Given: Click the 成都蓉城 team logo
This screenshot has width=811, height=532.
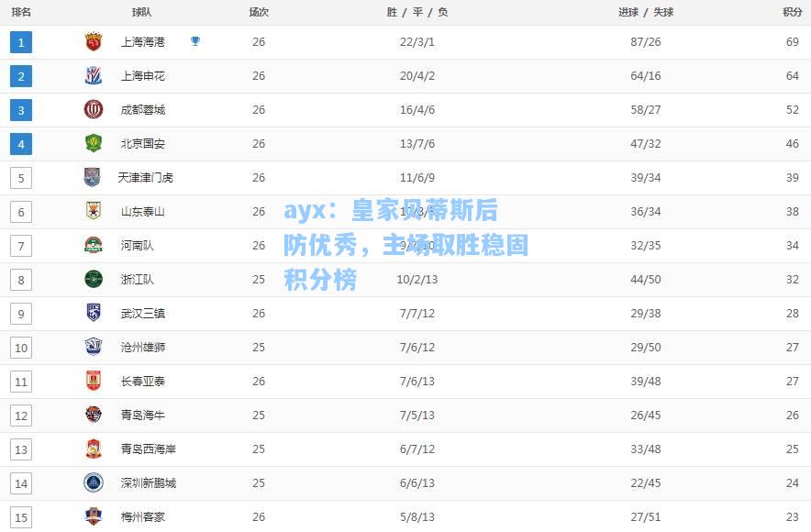Looking at the screenshot, I should point(94,109).
